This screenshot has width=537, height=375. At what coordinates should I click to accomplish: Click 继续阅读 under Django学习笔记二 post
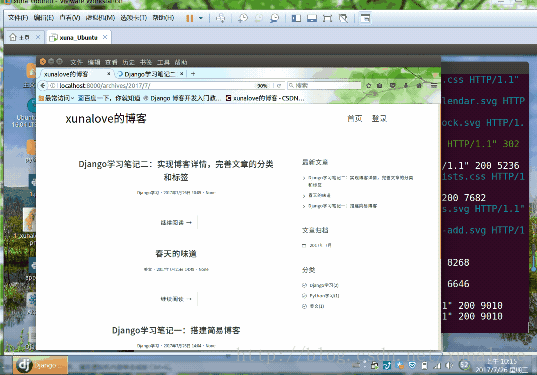176,223
